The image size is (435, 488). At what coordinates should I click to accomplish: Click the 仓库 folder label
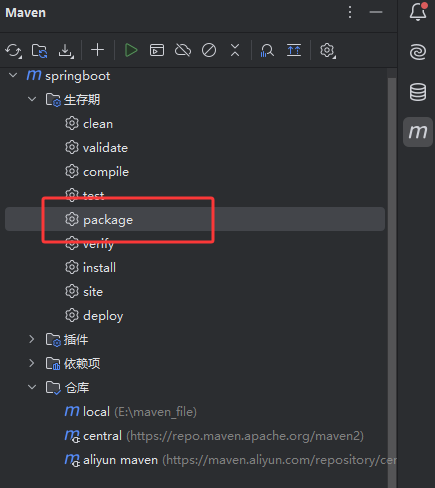click(x=77, y=388)
